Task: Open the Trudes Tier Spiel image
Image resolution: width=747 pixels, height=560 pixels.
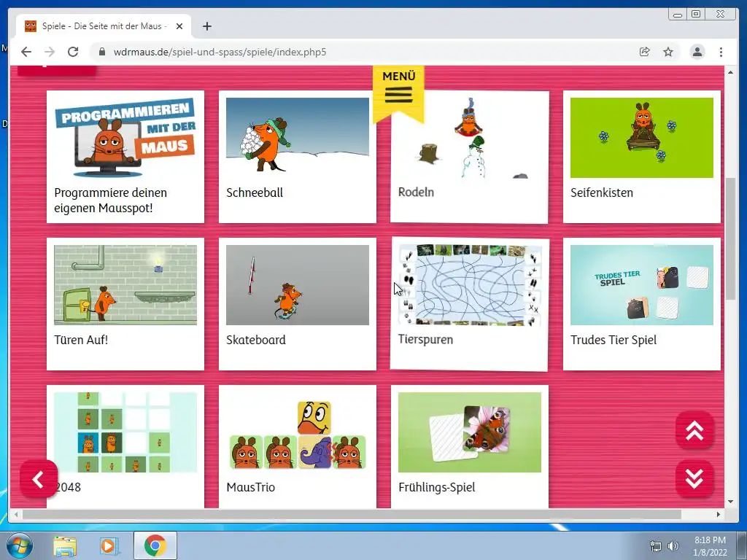Action: point(642,285)
